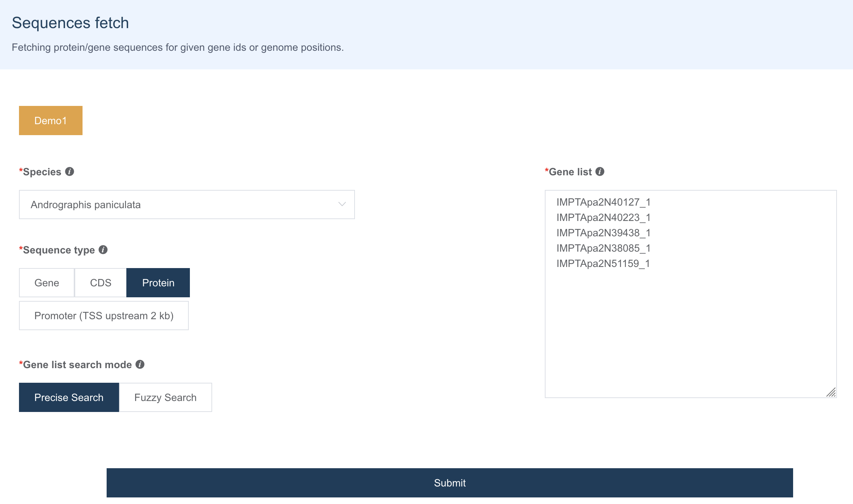Viewport: 853px width, 504px height.
Task: Click the Fetching protein/gene sequences description text
Action: (x=178, y=47)
